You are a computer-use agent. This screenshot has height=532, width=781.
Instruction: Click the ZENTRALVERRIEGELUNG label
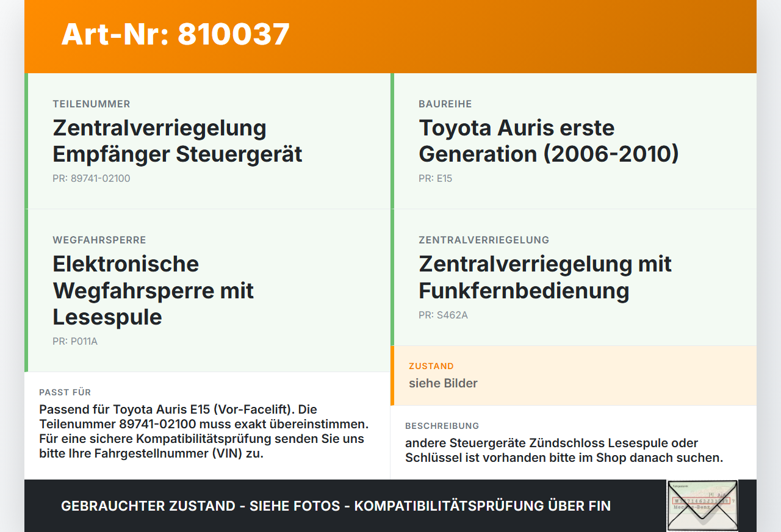tap(484, 240)
